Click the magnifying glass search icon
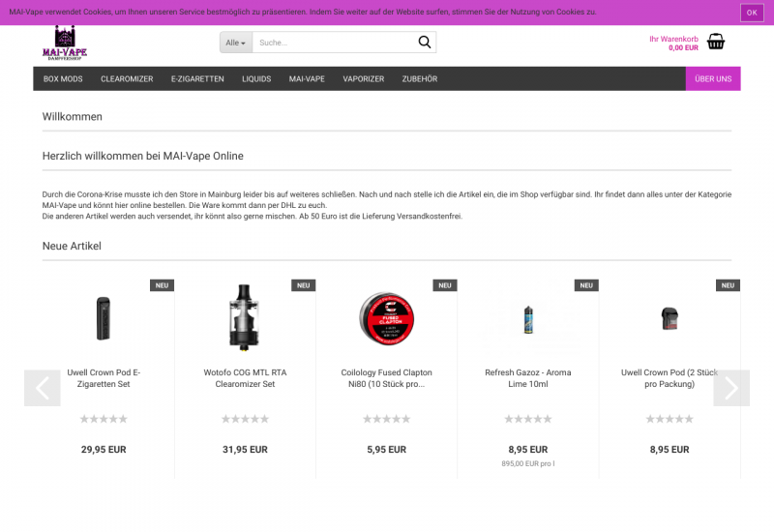The width and height of the screenshot is (774, 532). pyautogui.click(x=424, y=43)
